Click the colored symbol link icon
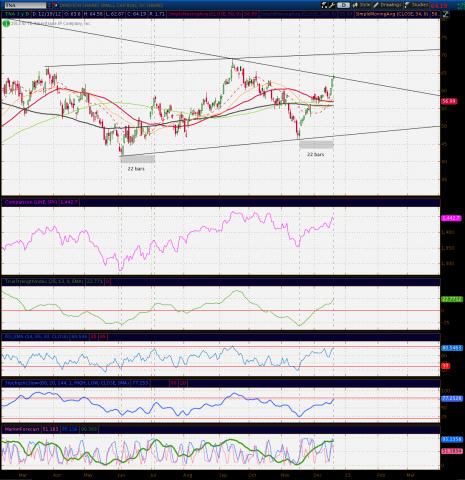The width and height of the screenshot is (465, 480). pyautogui.click(x=55, y=5)
